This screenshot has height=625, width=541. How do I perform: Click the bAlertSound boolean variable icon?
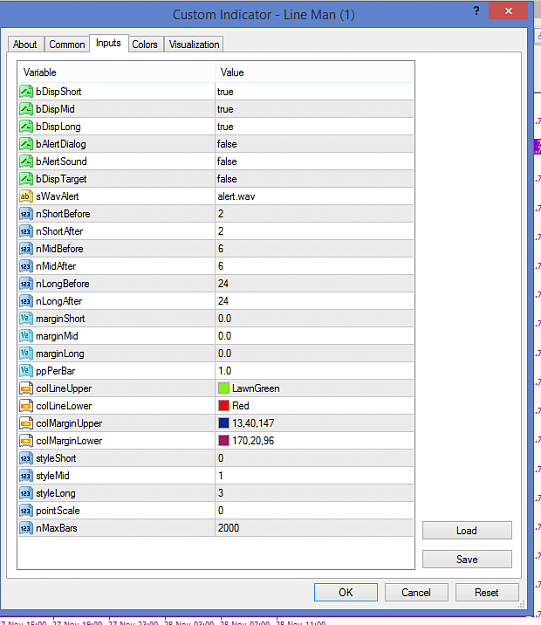26,161
